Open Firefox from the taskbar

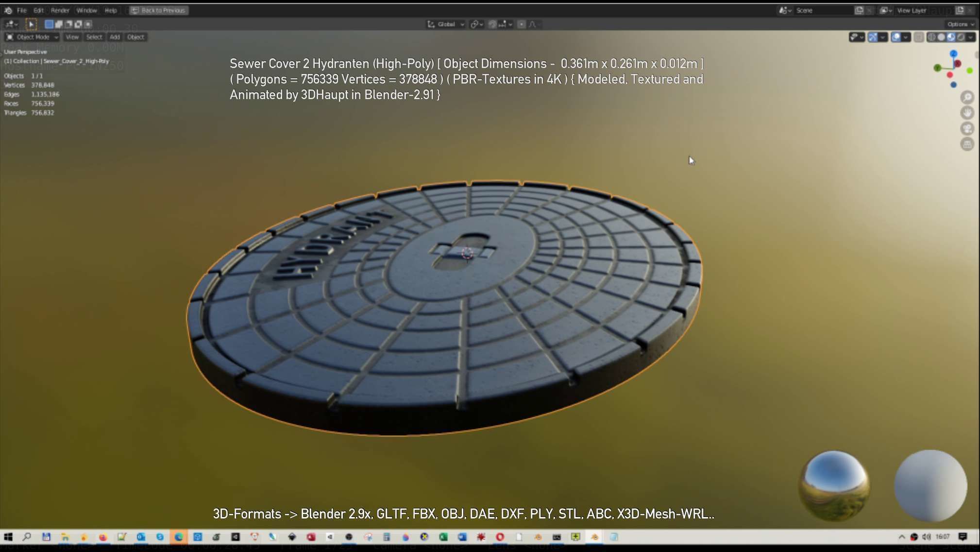(x=103, y=537)
